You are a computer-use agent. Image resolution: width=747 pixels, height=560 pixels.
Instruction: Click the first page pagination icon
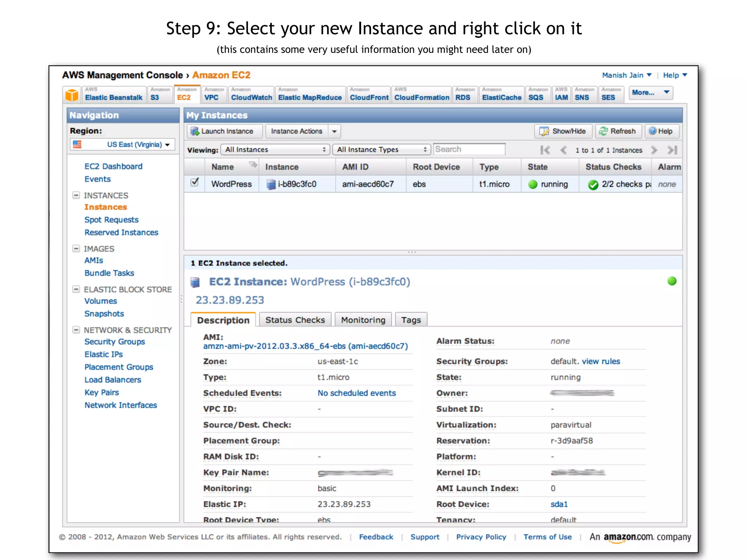[x=545, y=150]
